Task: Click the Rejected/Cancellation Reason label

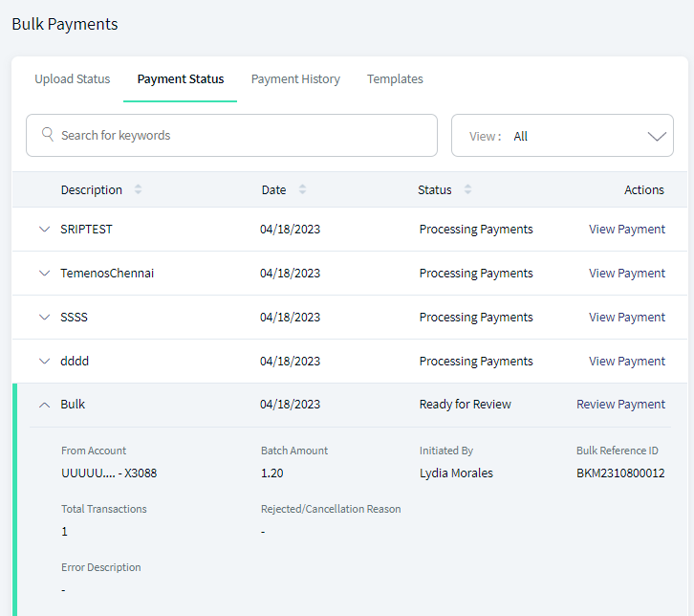Action: pyautogui.click(x=331, y=509)
